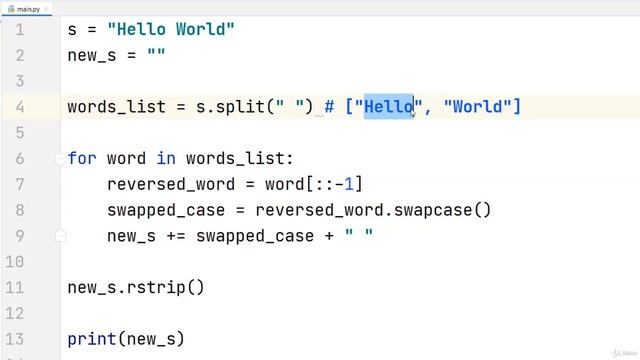Click line number 11 in the gutter
The width and height of the screenshot is (640, 360).
[15, 288]
